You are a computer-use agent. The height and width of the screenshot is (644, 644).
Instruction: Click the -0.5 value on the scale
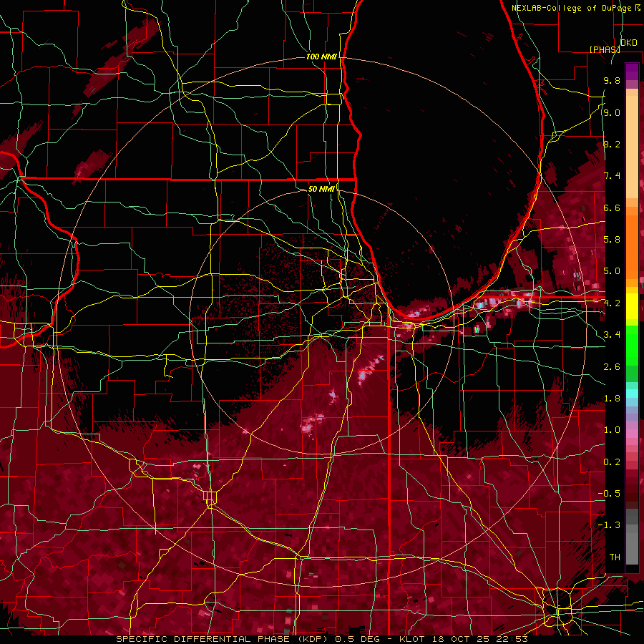609,494
